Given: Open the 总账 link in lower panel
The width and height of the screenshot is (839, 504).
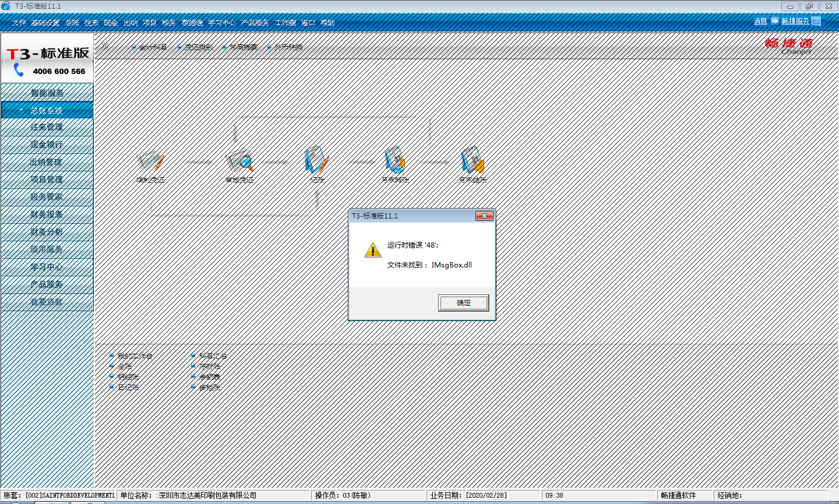Looking at the screenshot, I should tap(125, 366).
